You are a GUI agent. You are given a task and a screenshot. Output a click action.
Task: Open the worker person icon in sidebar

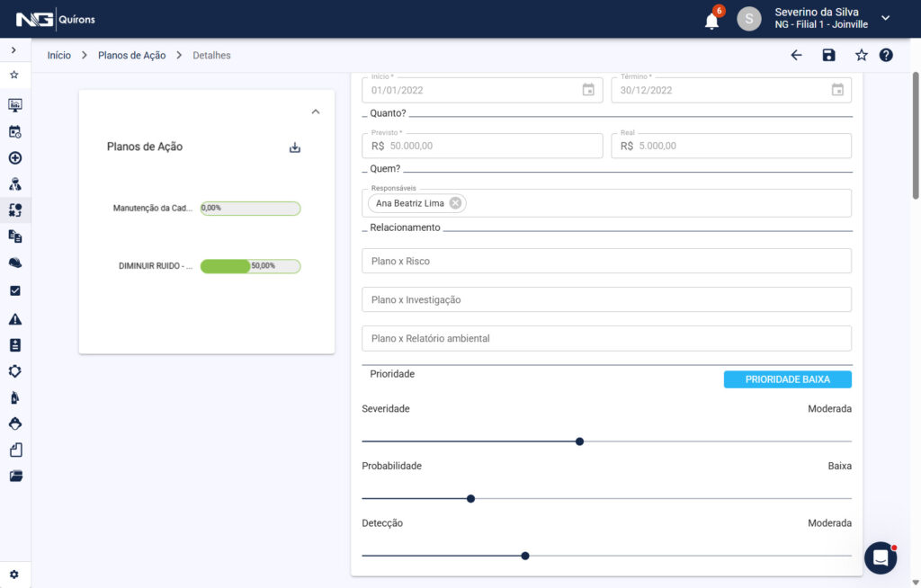[15, 184]
